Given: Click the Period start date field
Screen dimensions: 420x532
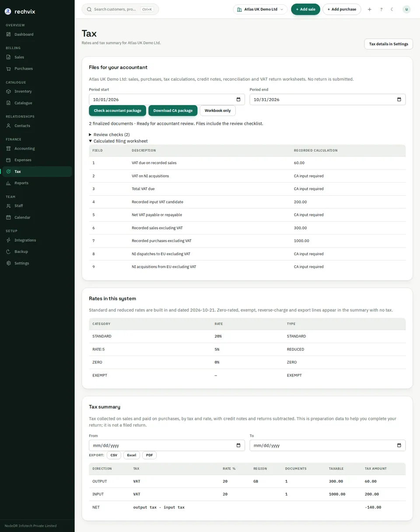Looking at the screenshot, I should click(x=167, y=99).
